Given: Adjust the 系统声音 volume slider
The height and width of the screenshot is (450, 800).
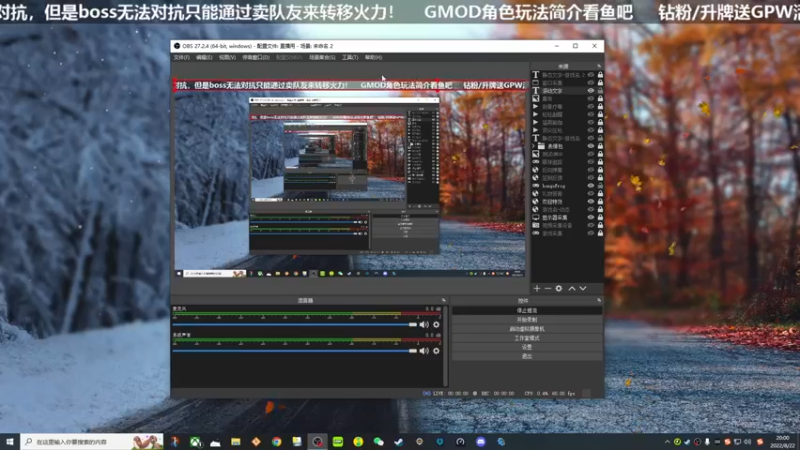Looking at the screenshot, I should pyautogui.click(x=295, y=351).
